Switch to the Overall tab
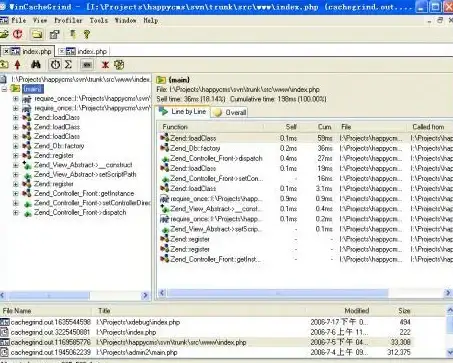Image resolution: width=453 pixels, height=363 pixels. (x=230, y=112)
